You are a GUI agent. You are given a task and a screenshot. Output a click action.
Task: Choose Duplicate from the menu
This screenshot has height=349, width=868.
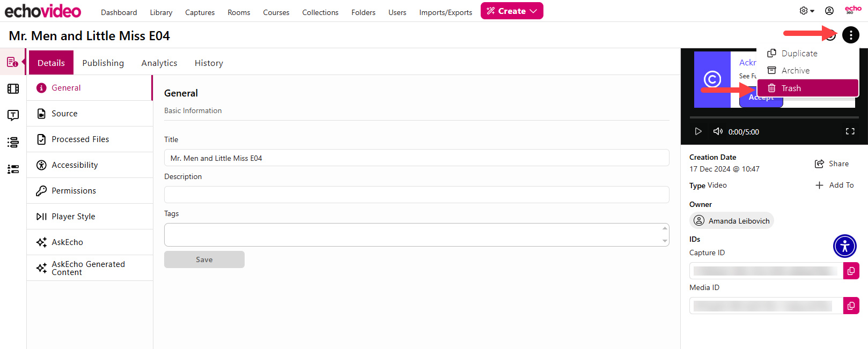[808, 54]
